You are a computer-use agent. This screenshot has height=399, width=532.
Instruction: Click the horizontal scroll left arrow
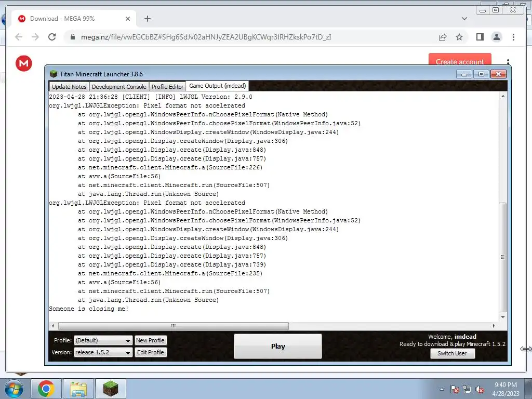53,326
